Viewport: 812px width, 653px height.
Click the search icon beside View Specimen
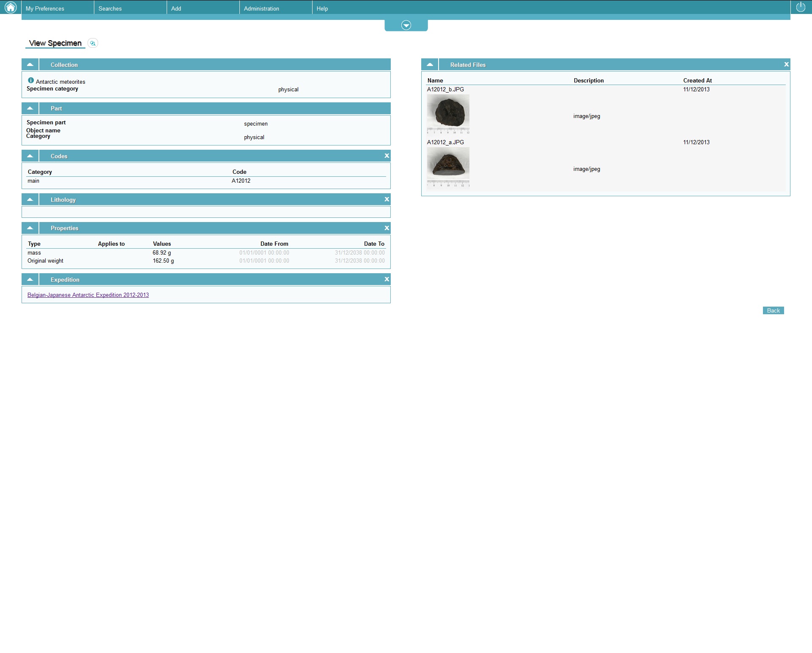coord(93,43)
